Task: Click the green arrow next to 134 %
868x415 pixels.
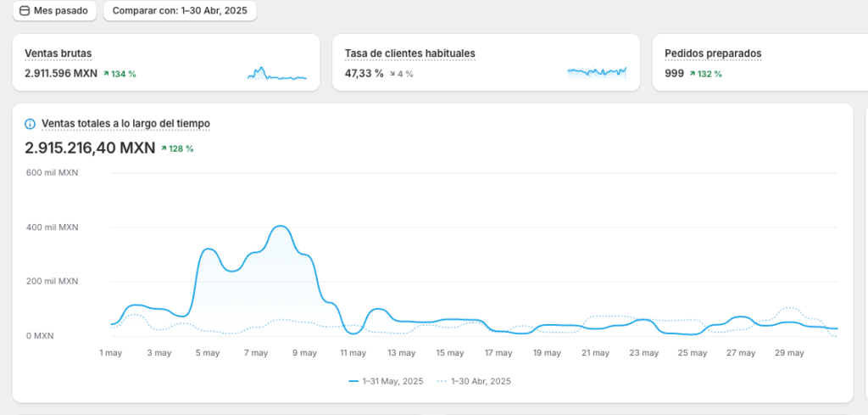Action: tap(106, 74)
